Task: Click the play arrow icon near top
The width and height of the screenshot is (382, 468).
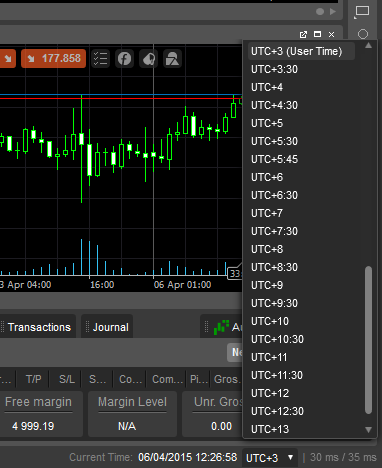Action: coord(333,12)
